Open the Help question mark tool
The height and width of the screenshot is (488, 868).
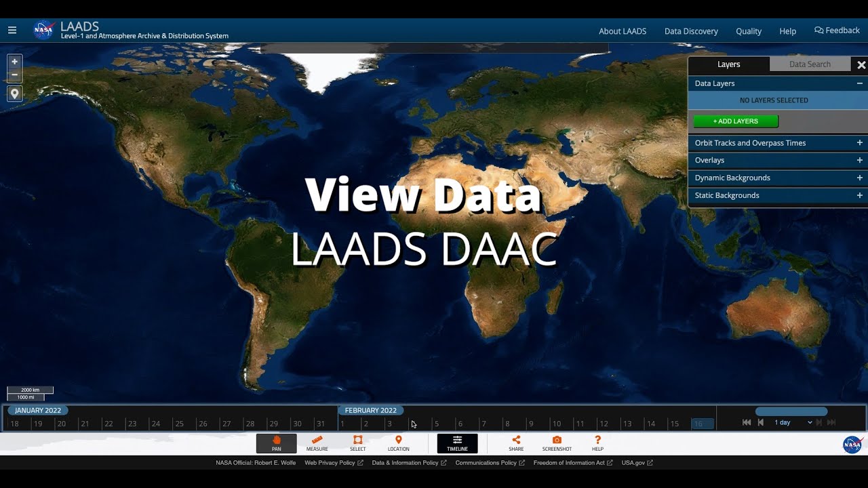(597, 443)
